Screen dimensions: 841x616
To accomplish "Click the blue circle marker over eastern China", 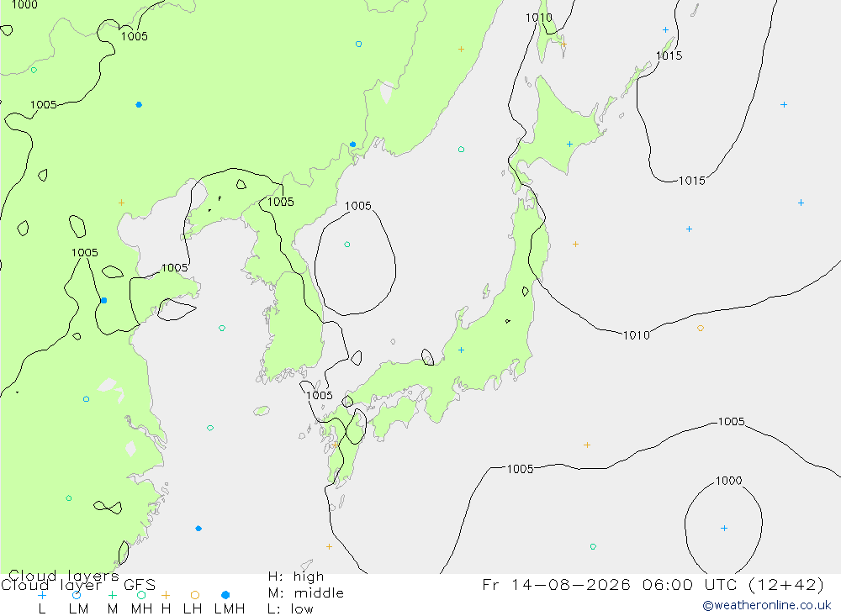I will coord(87,399).
